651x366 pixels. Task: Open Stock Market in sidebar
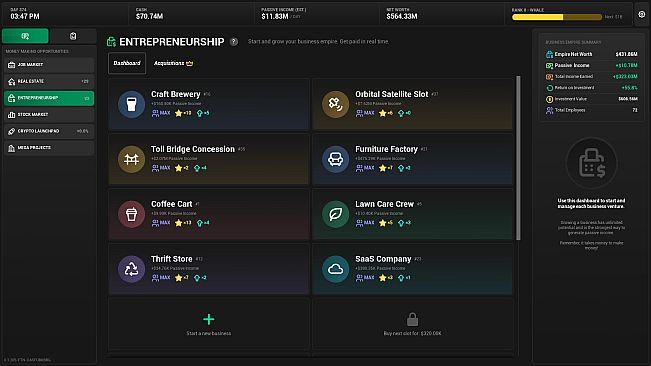(x=49, y=115)
